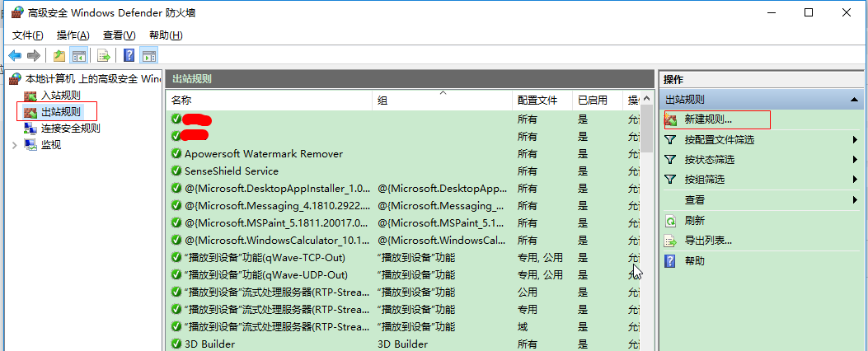This screenshot has height=351, width=868.
Task: Open the 按组筛选 submenu arrow
Action: point(856,180)
